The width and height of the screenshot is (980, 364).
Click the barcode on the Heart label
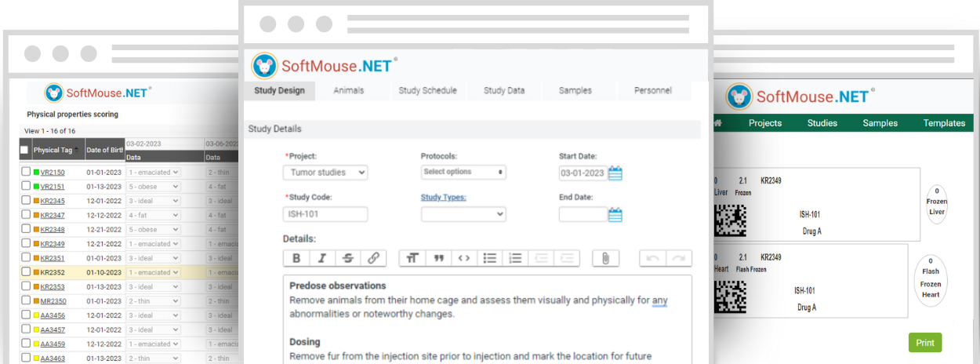(x=730, y=297)
